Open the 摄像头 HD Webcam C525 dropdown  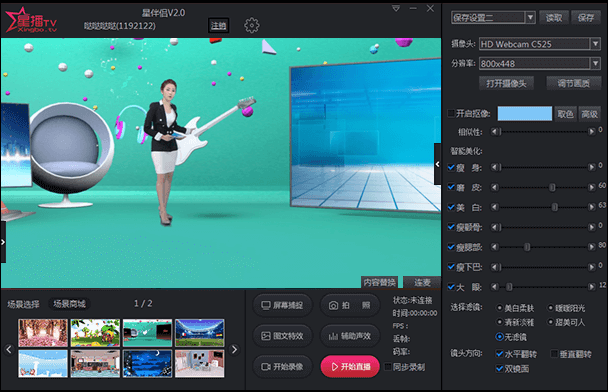[x=596, y=44]
